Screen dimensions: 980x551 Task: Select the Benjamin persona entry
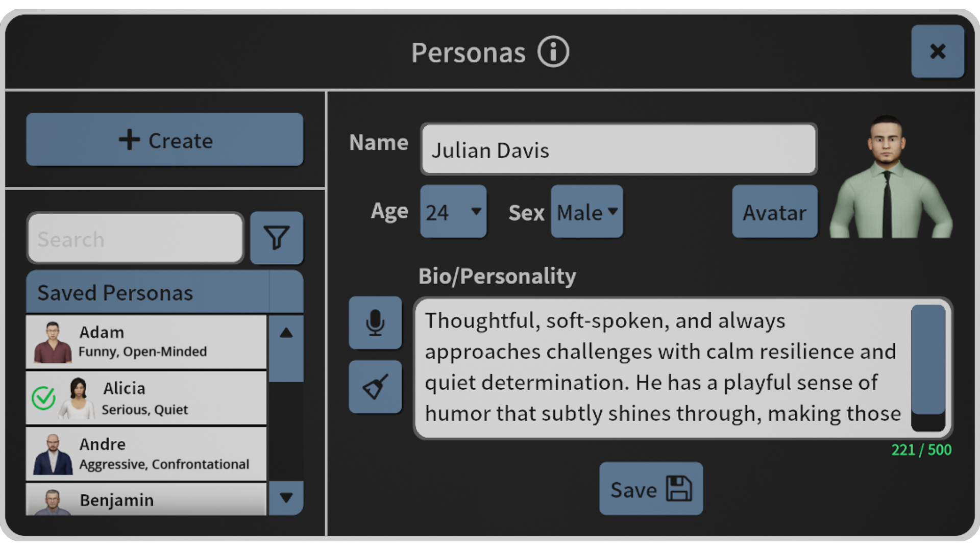(x=146, y=499)
